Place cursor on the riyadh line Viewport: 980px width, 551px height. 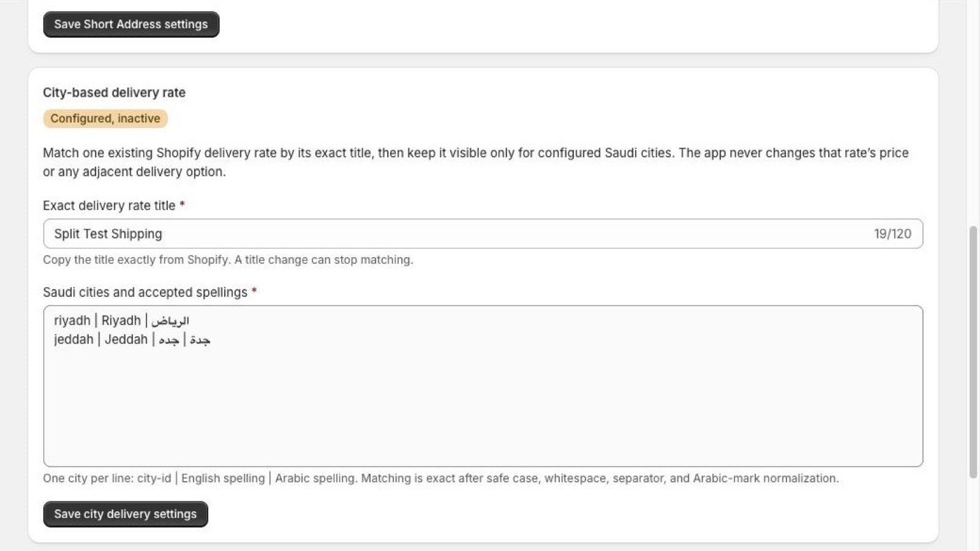[x=121, y=321]
